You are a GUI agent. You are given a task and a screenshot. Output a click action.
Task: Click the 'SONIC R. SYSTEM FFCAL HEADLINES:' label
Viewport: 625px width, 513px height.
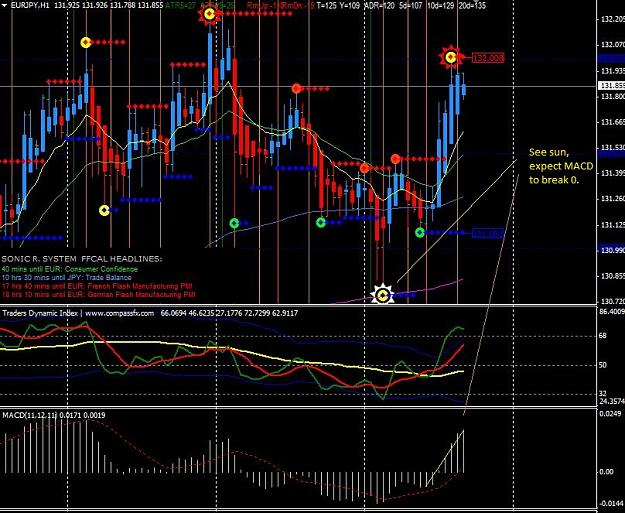coord(82,259)
